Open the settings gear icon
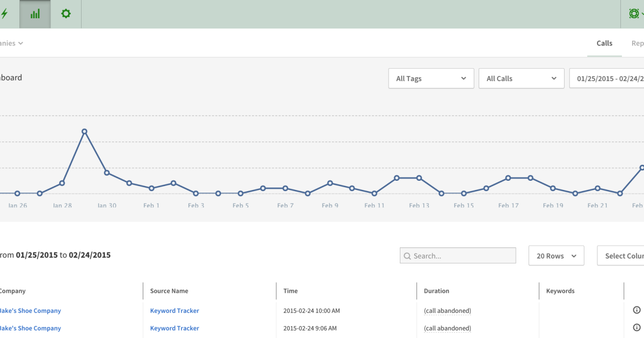 click(65, 13)
